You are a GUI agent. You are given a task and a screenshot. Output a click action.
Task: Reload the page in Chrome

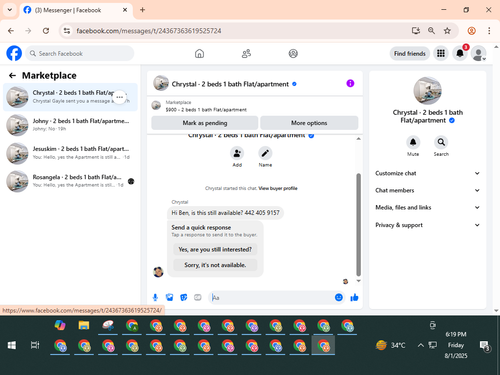click(46, 31)
